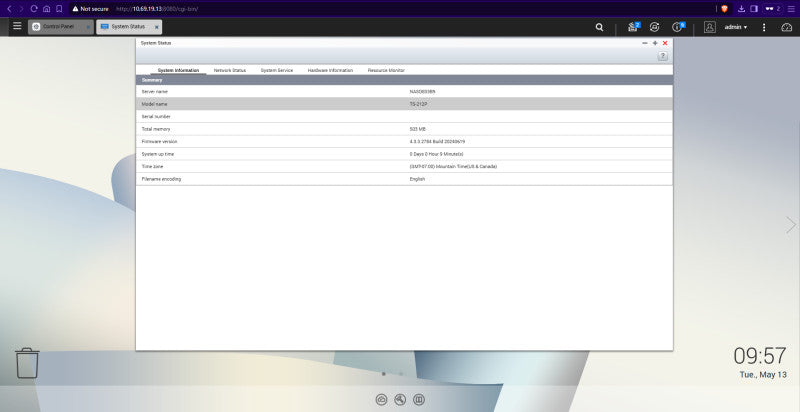Switch to the Control Panel taskbar tab
Image resolution: width=800 pixels, height=412 pixels.
[61, 27]
